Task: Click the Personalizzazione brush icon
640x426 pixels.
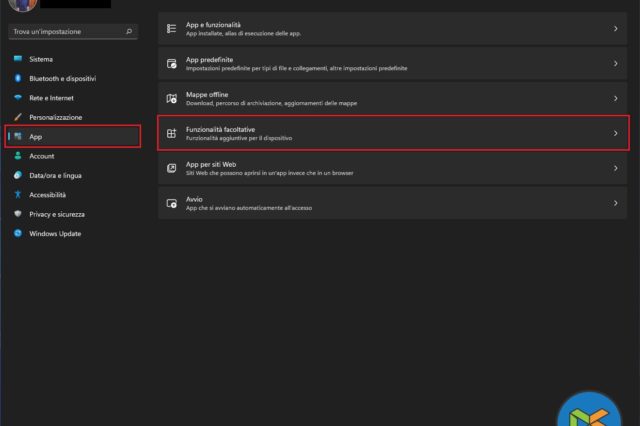Action: tap(18, 117)
